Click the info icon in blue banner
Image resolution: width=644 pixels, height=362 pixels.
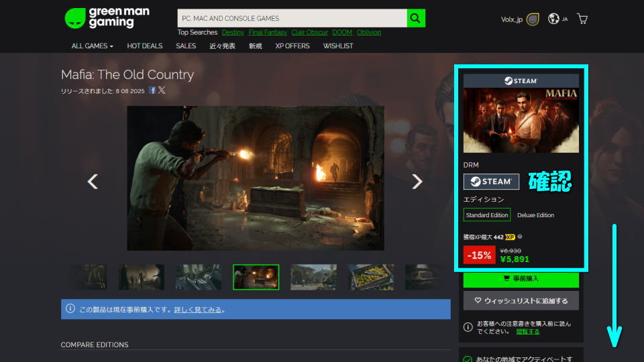[x=70, y=308]
